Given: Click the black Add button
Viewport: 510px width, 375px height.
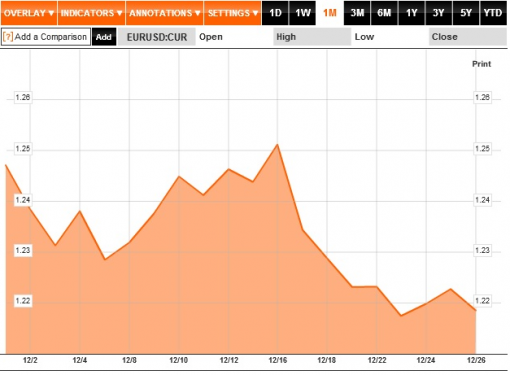Looking at the screenshot, I should tap(104, 37).
